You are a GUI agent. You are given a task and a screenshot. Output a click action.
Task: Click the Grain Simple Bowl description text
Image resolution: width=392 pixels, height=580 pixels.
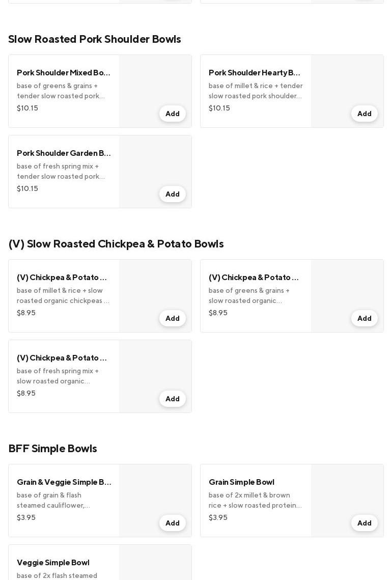[x=255, y=500]
